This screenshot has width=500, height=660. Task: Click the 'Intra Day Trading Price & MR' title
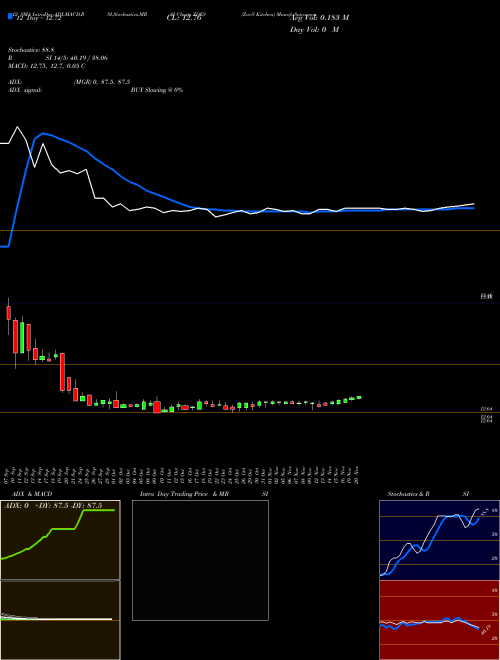tap(184, 494)
